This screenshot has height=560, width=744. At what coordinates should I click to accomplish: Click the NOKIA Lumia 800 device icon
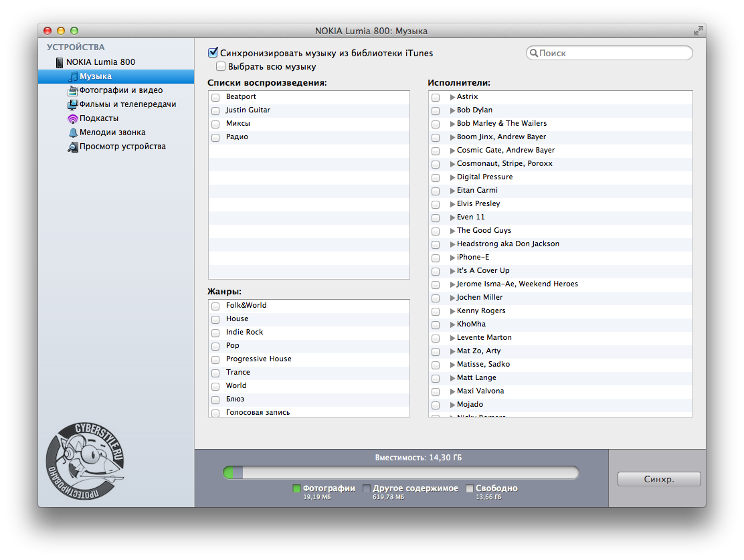60,62
